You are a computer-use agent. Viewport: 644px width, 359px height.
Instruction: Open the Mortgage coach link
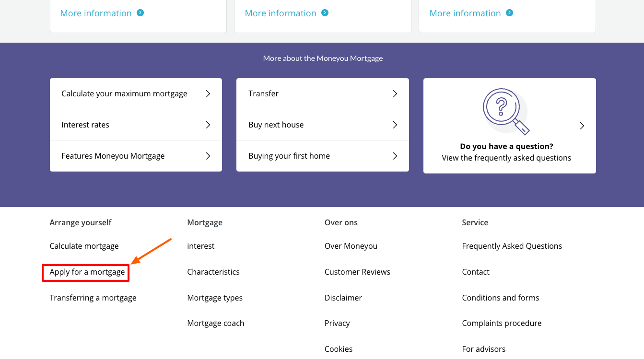point(215,324)
